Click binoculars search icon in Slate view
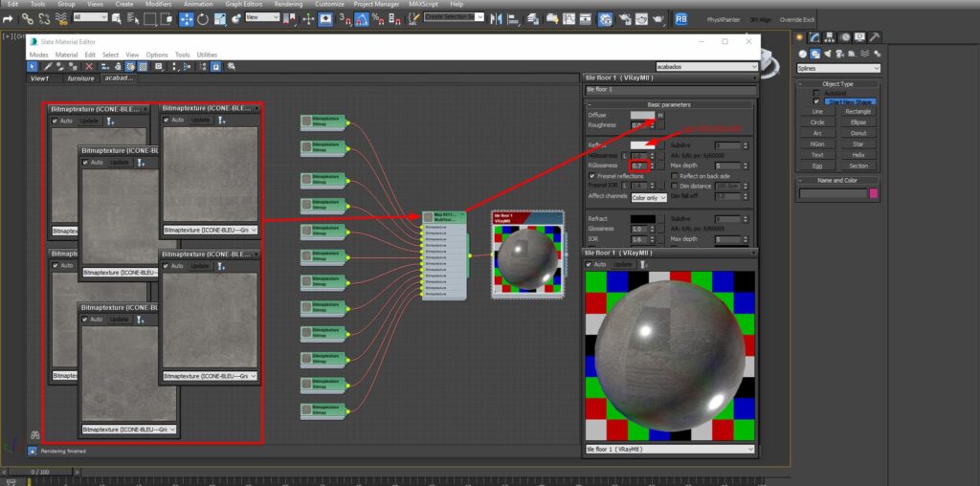The width and height of the screenshot is (980, 486). (x=35, y=434)
